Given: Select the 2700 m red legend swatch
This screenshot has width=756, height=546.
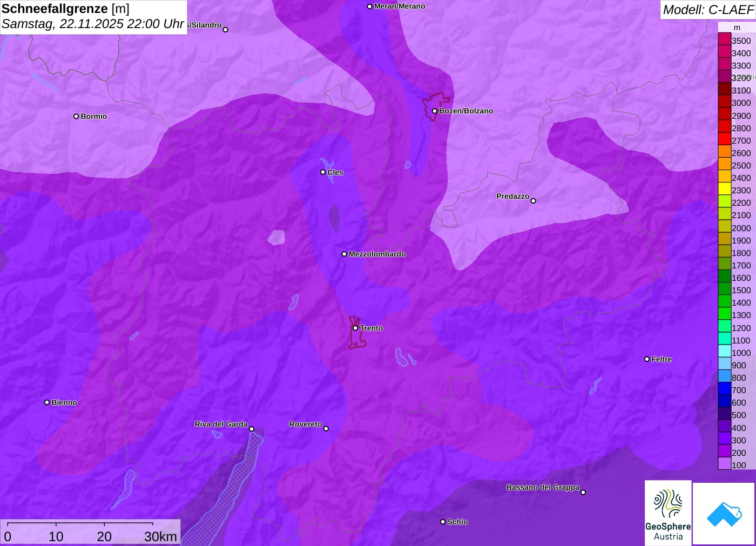Looking at the screenshot, I should (x=724, y=139).
